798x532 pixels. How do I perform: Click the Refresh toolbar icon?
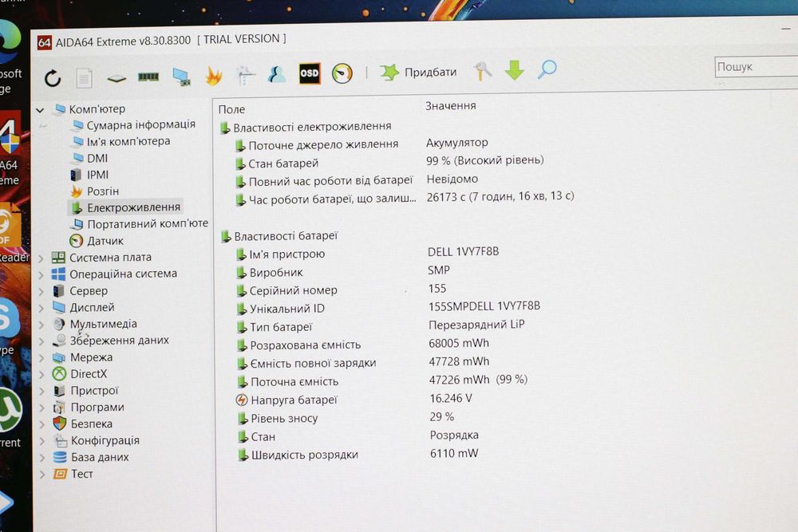tap(53, 78)
